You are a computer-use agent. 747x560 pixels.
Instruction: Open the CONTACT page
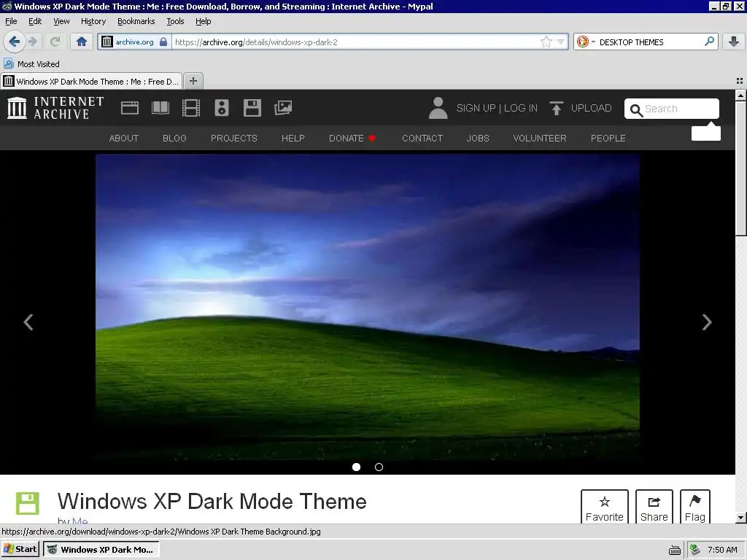coord(422,138)
